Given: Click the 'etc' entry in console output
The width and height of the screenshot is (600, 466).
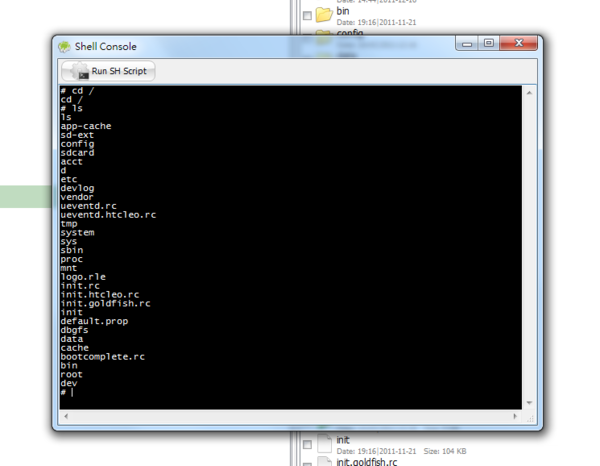Looking at the screenshot, I should pos(68,179).
